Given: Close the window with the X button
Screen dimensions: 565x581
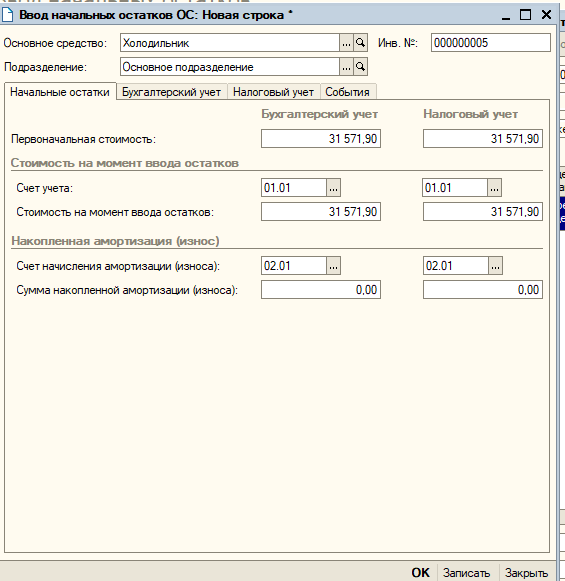Looking at the screenshot, I should pos(546,15).
